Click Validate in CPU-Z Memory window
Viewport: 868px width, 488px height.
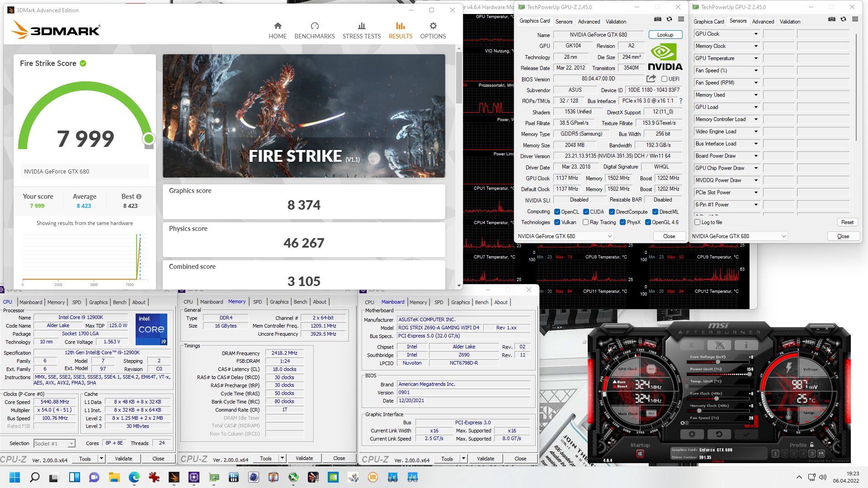[x=304, y=458]
